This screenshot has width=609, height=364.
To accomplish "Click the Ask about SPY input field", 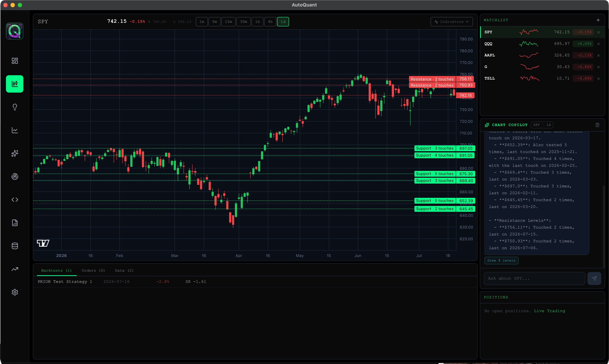I will pyautogui.click(x=534, y=278).
